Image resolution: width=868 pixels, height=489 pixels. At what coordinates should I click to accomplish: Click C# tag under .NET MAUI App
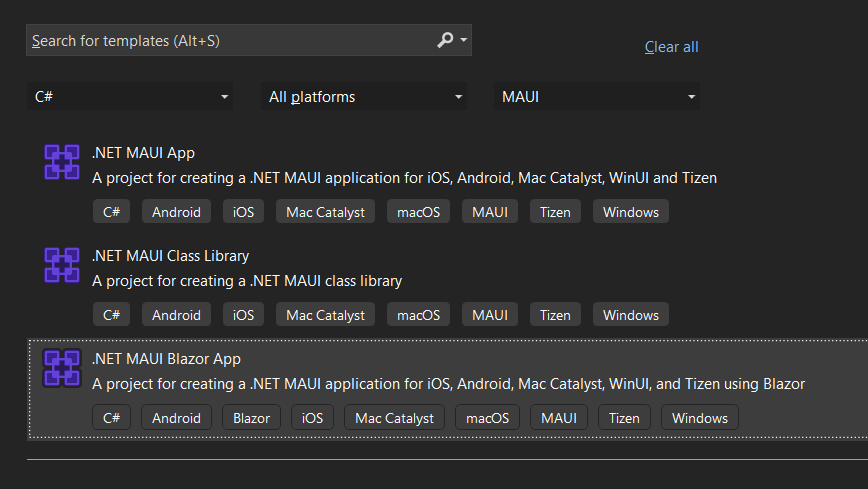[111, 212]
